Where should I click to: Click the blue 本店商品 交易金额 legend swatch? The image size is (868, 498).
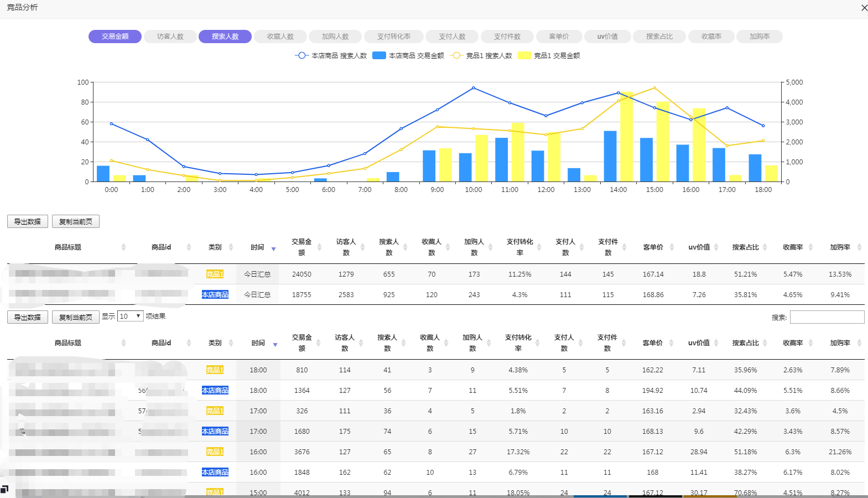pos(379,55)
